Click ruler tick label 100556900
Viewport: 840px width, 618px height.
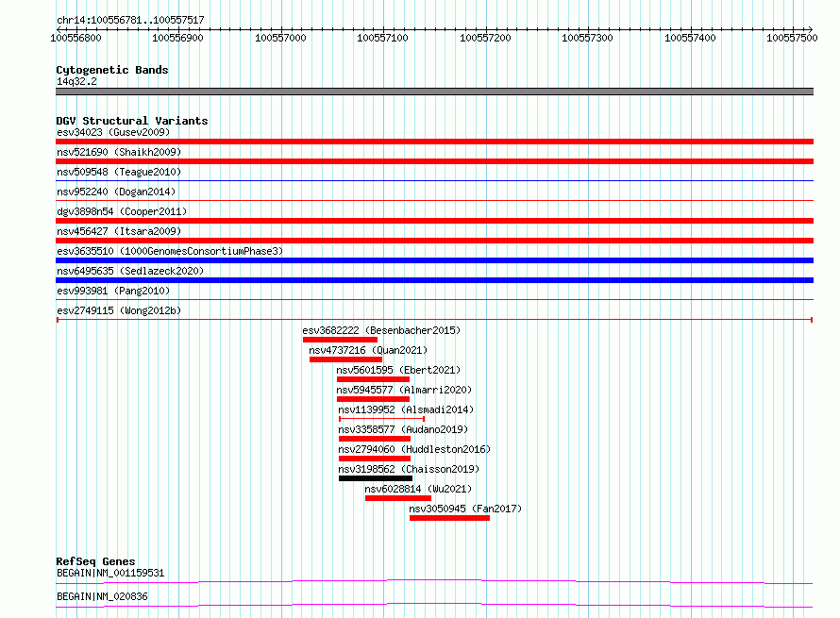177,38
